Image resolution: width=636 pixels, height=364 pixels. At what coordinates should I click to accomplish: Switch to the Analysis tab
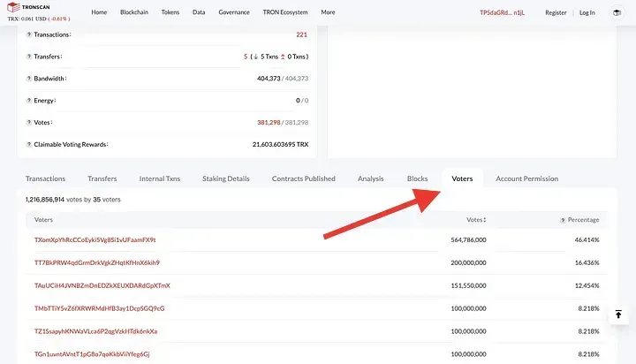371,178
